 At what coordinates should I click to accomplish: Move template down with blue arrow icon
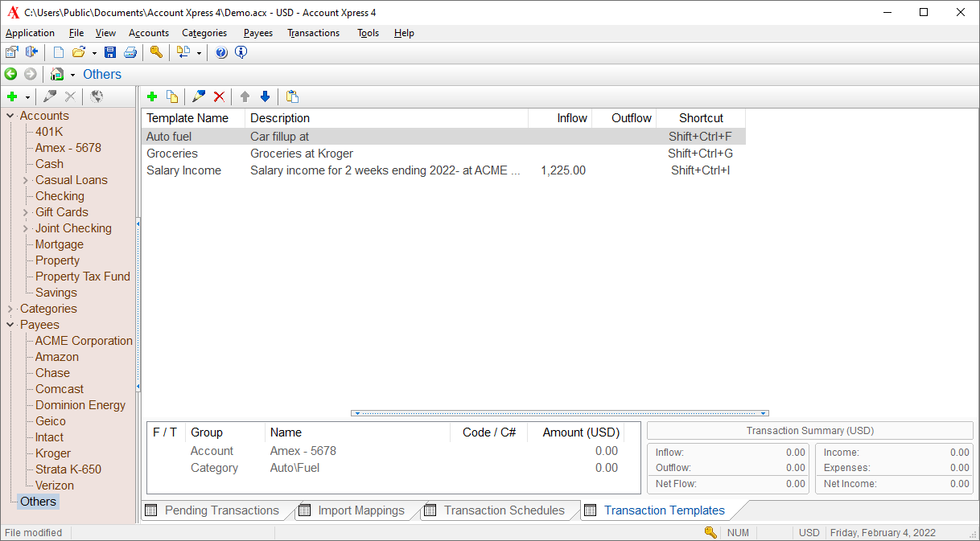coord(265,96)
